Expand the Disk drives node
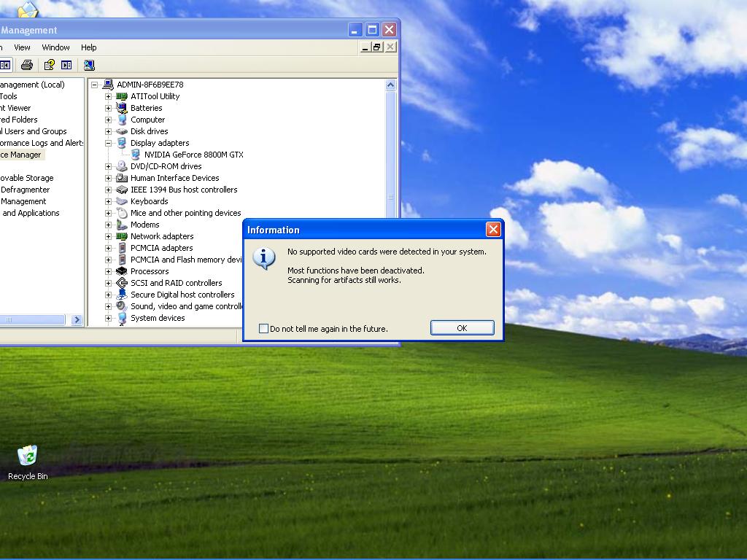This screenshot has width=747, height=560. coord(108,131)
